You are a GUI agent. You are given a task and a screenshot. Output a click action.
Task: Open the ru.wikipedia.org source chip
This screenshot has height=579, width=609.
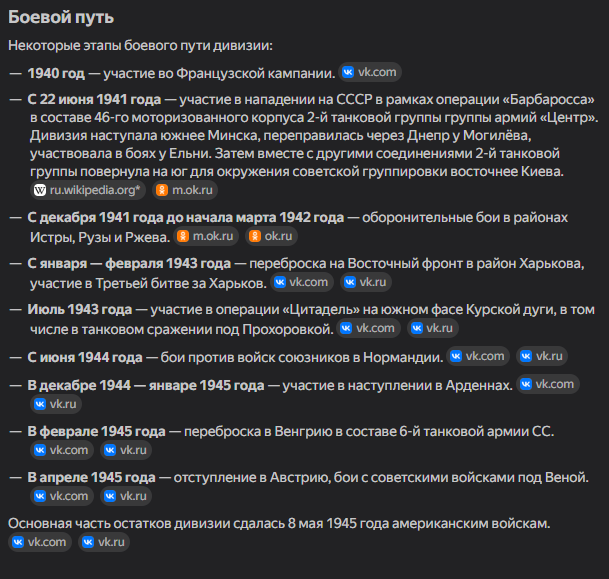click(88, 190)
